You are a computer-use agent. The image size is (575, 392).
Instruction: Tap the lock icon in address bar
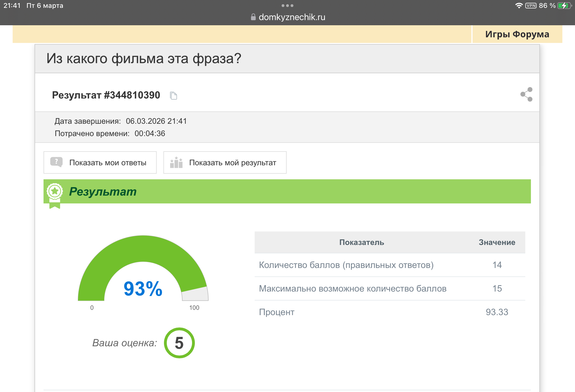tap(253, 17)
